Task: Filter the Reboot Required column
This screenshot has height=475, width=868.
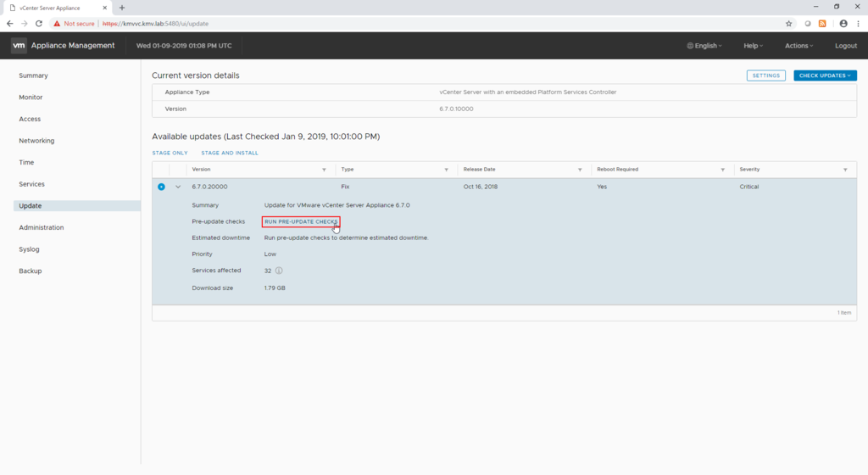Action: [722, 170]
